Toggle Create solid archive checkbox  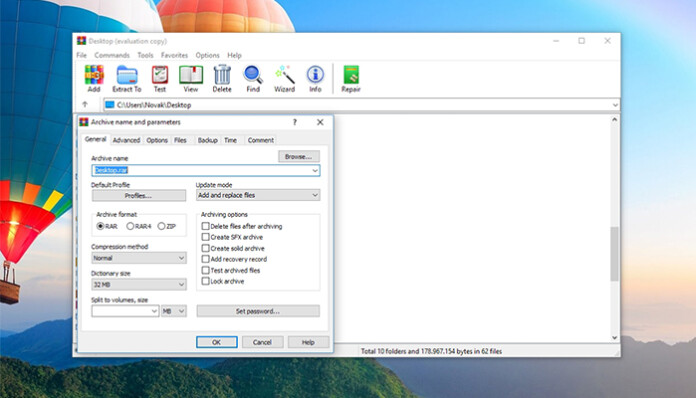[206, 248]
